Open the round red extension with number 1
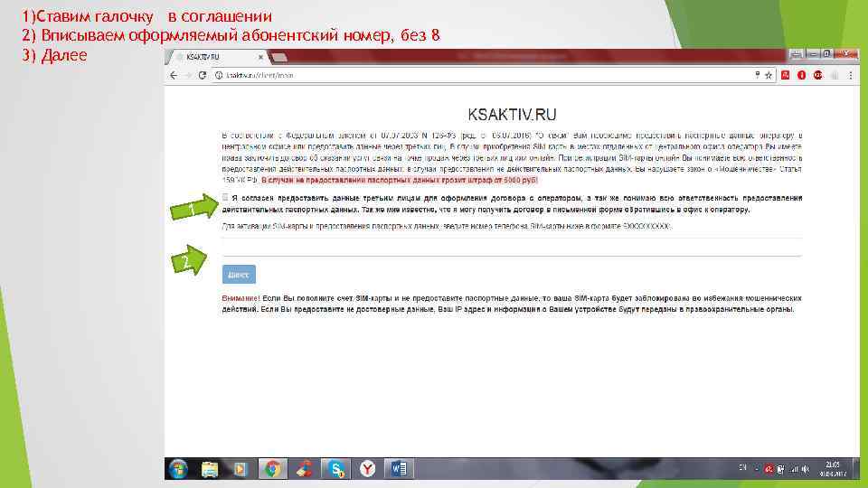This screenshot has height=488, width=868. (801, 75)
